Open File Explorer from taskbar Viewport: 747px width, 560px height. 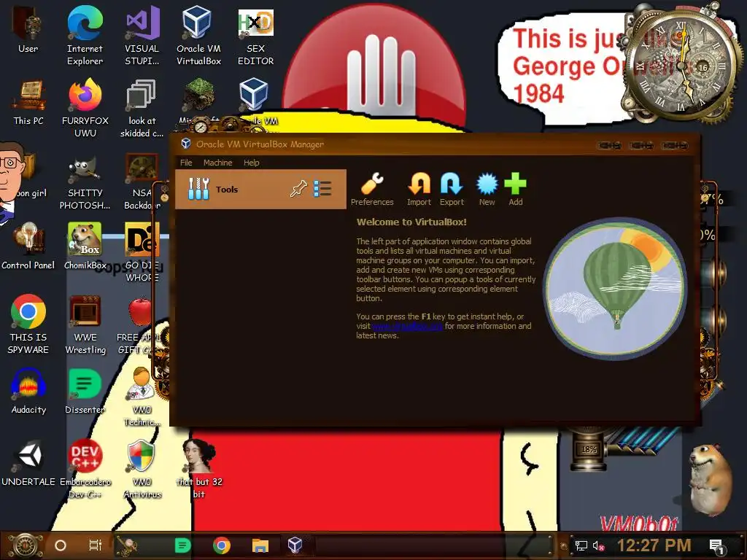pos(260,545)
